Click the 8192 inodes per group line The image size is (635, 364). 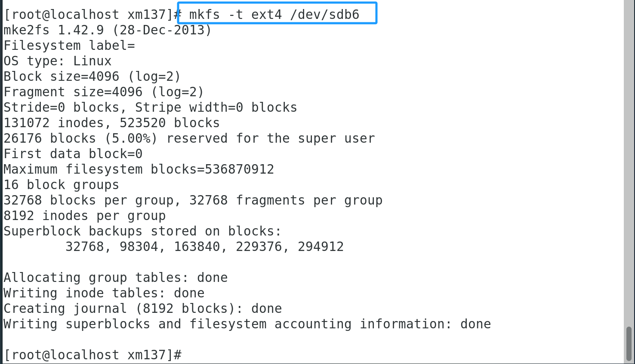pyautogui.click(x=84, y=216)
